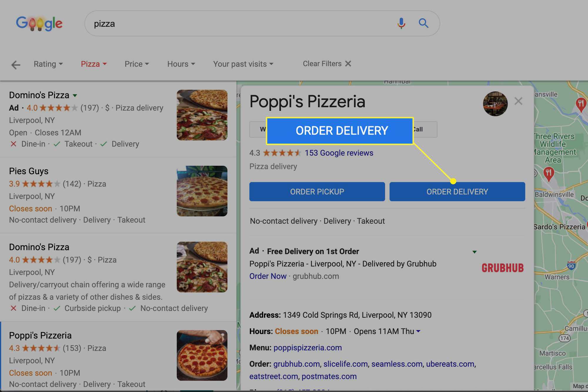588x392 pixels.
Task: Click ORDER DELIVERY button for Poppi's Pizzeria
Action: pos(457,191)
